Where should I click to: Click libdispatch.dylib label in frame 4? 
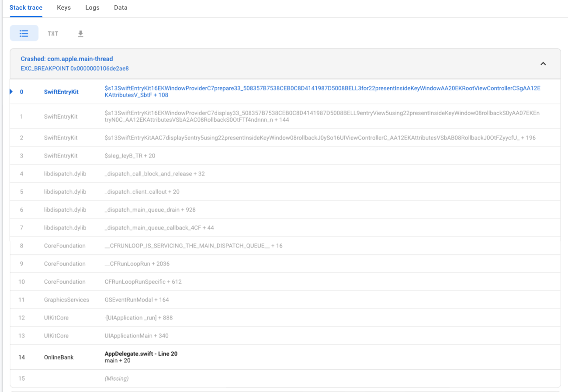[65, 174]
